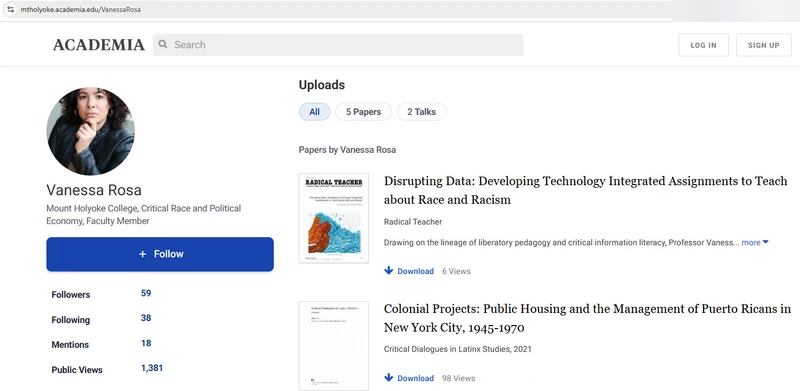Open the Colonial Projects paper thumbnail
The height and width of the screenshot is (391, 800).
[x=334, y=346]
